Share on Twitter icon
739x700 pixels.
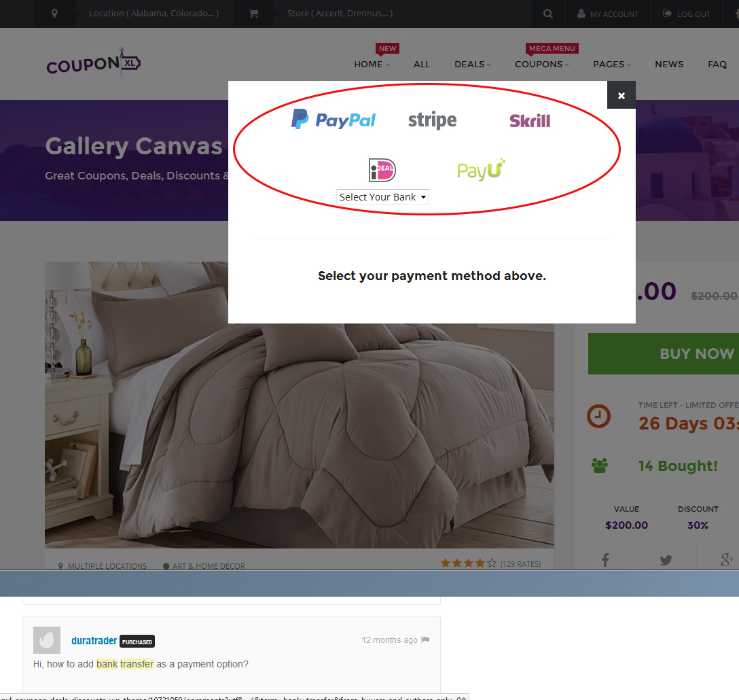(666, 560)
